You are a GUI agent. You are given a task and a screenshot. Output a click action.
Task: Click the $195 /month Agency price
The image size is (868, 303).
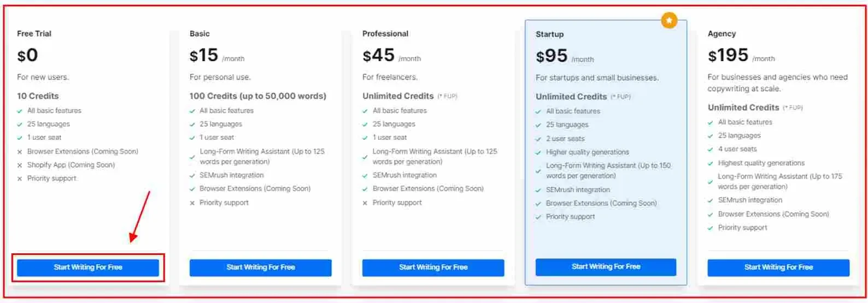click(x=741, y=55)
